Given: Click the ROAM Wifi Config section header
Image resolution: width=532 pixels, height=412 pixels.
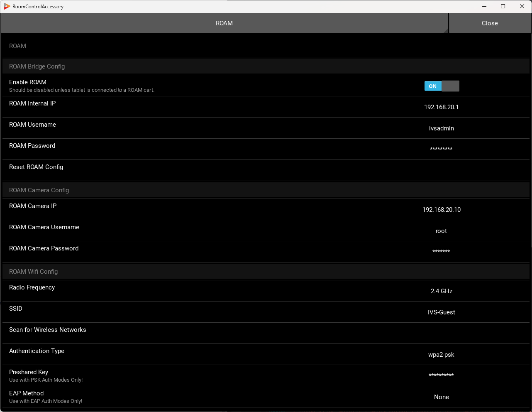Looking at the screenshot, I should pyautogui.click(x=266, y=272).
